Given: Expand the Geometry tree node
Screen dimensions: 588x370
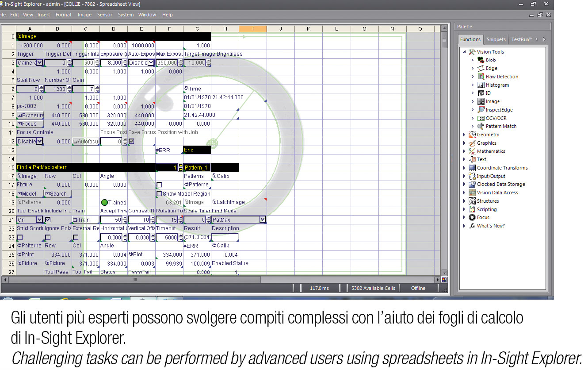Looking at the screenshot, I should [x=464, y=135].
